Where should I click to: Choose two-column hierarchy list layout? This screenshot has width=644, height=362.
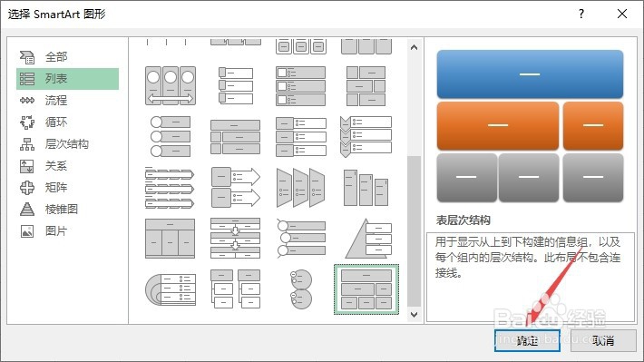click(235, 289)
